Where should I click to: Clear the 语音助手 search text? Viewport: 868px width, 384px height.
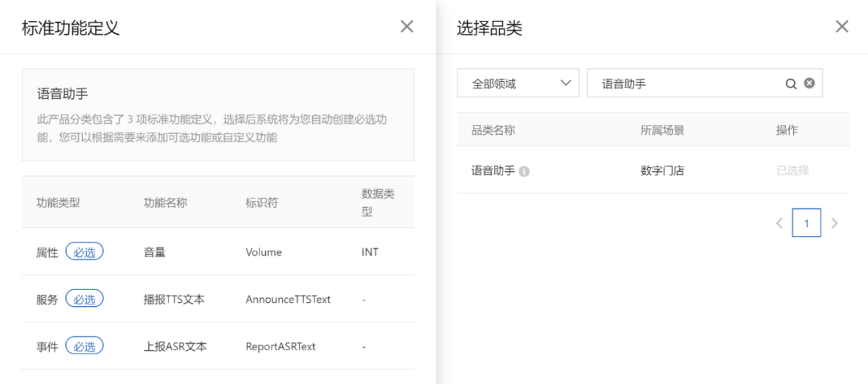[x=809, y=83]
